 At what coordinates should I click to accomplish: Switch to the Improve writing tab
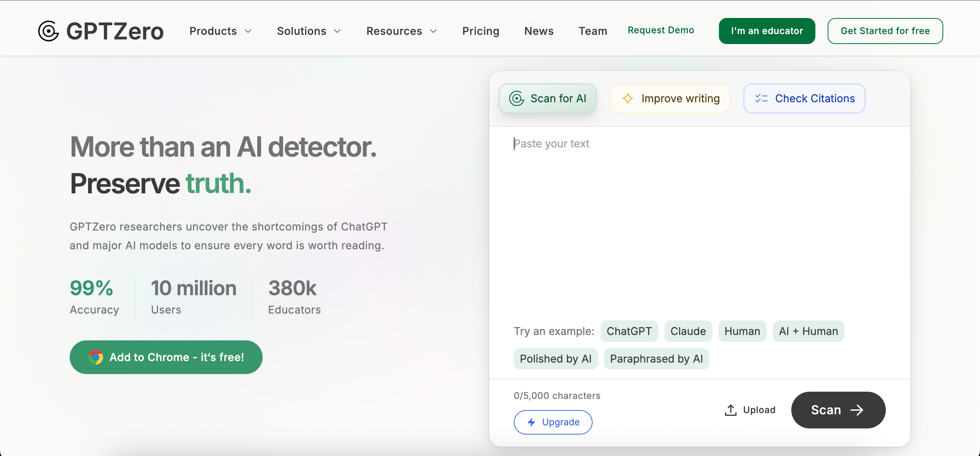point(670,98)
